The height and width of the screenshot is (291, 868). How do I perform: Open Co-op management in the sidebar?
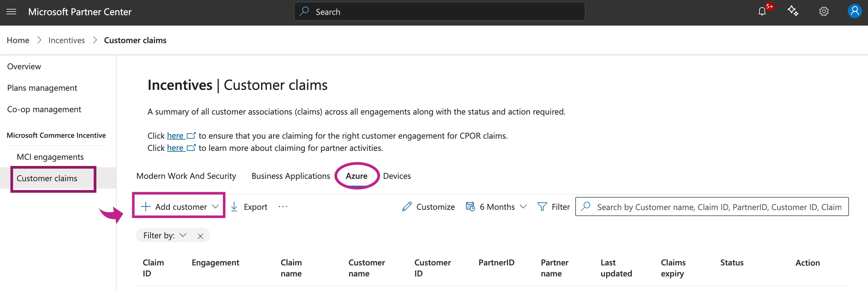(x=44, y=109)
